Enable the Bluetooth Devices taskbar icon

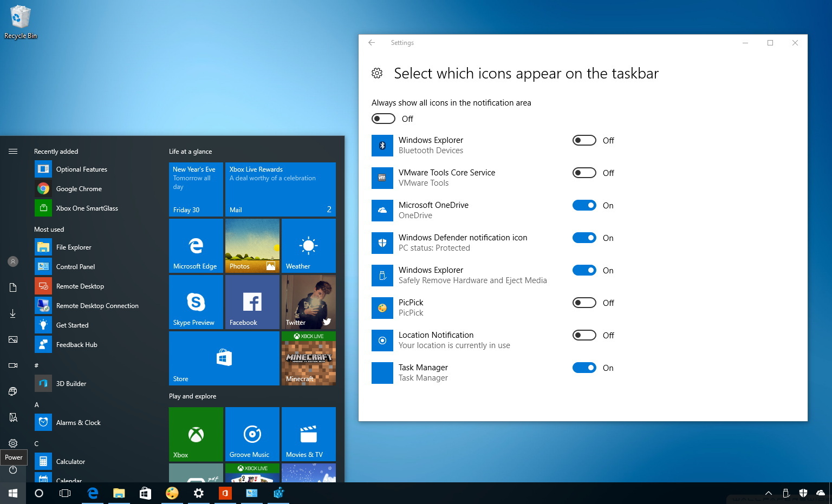coord(584,140)
